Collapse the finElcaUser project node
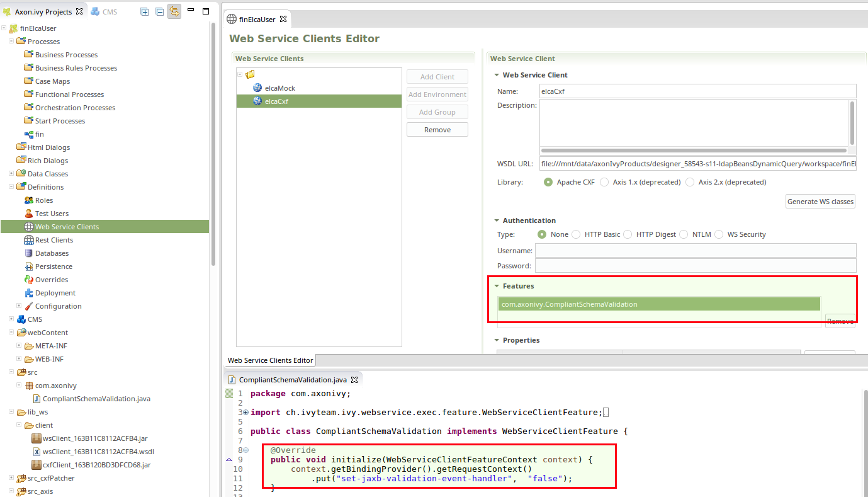Viewport: 868px width, 497px height. (x=4, y=28)
